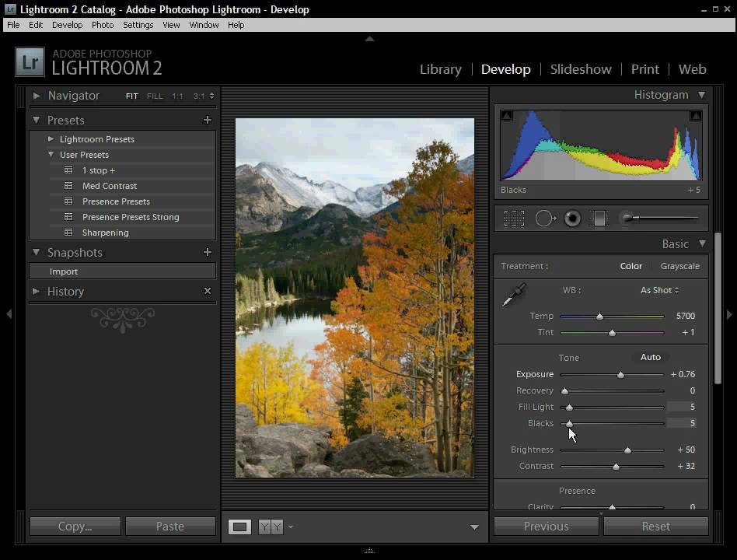Toggle highlight clipping indicator in histogram
The image size is (737, 560).
696,116
